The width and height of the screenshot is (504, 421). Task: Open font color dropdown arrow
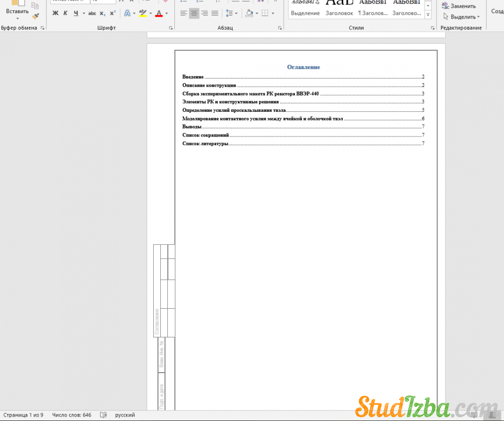(166, 14)
